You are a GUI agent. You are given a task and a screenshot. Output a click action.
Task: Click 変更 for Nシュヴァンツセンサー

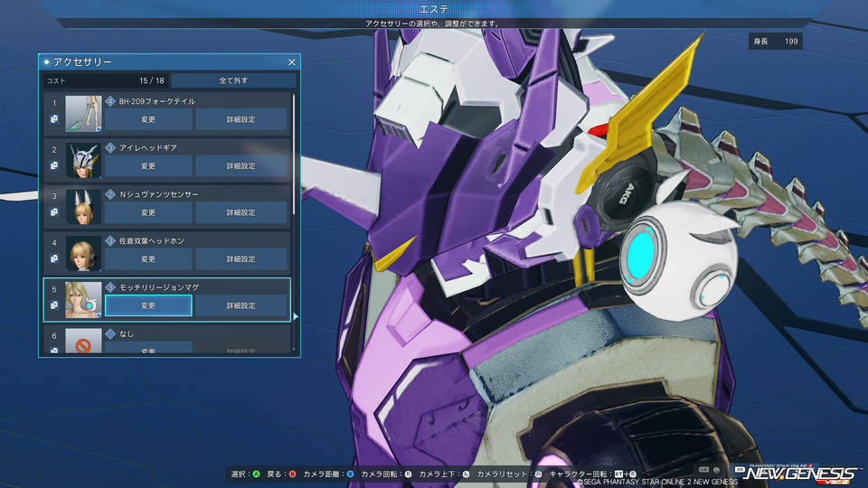point(148,212)
